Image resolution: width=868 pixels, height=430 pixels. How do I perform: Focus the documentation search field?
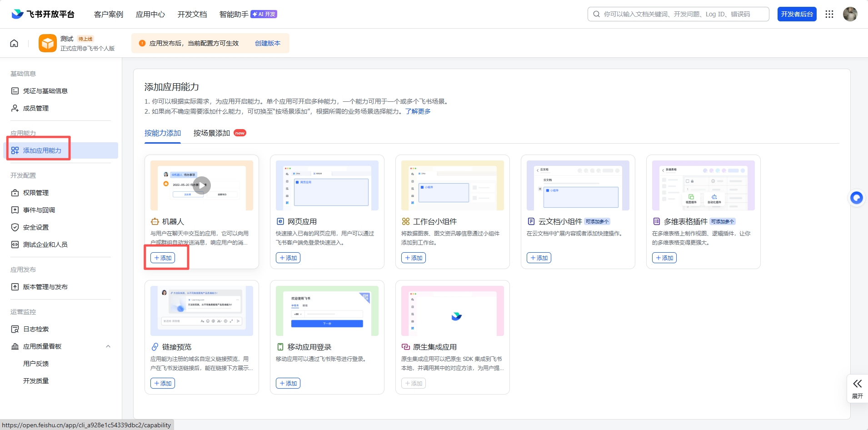point(678,14)
